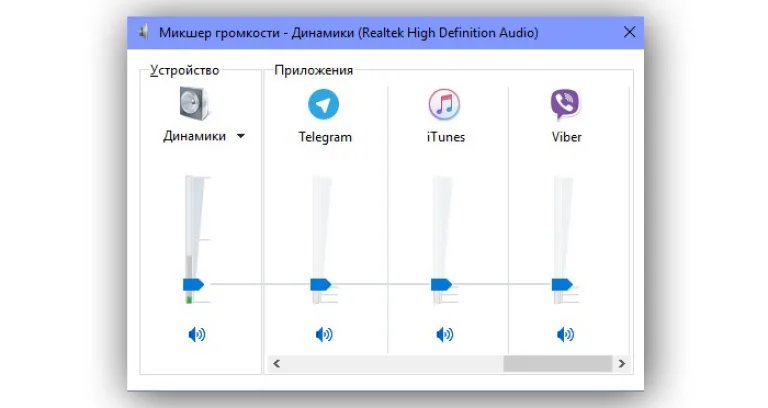
Task: Click the speaker icon in title bar
Action: coord(143,33)
